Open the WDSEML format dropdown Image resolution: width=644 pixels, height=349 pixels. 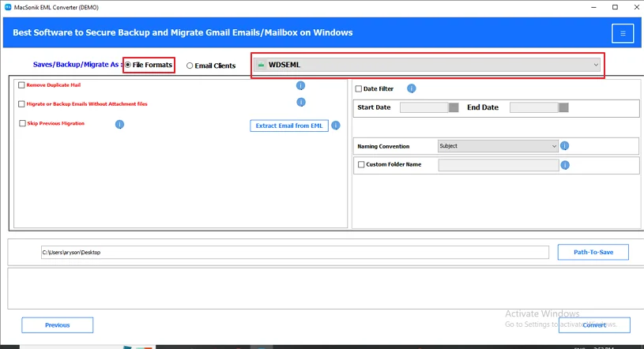click(x=427, y=65)
